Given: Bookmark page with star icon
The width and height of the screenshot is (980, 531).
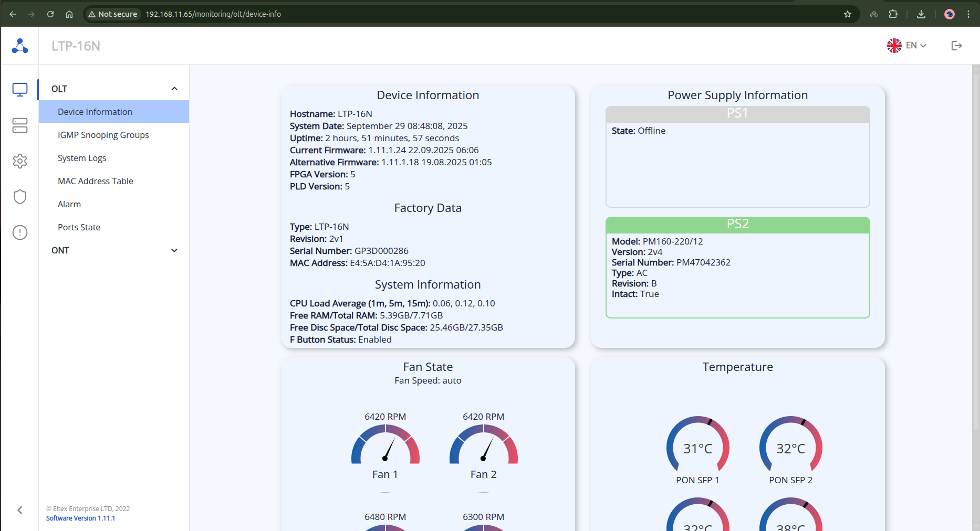Looking at the screenshot, I should click(847, 14).
